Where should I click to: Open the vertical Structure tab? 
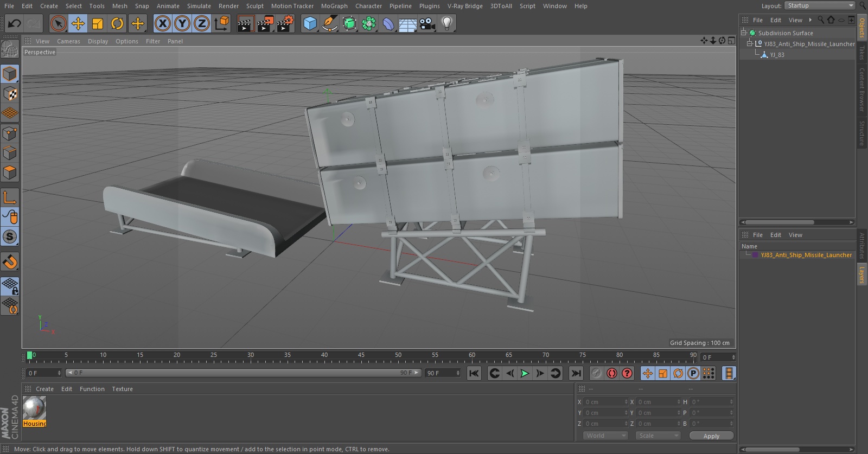[861, 133]
